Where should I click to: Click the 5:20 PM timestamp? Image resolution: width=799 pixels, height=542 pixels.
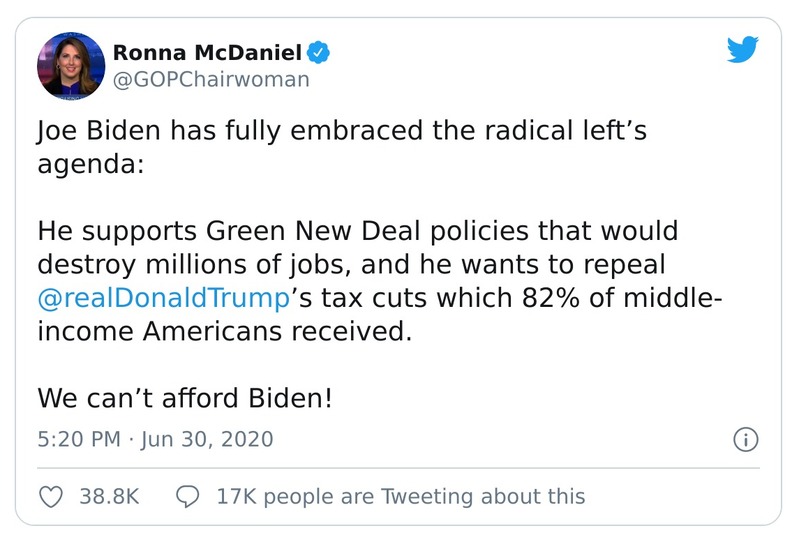[79, 439]
